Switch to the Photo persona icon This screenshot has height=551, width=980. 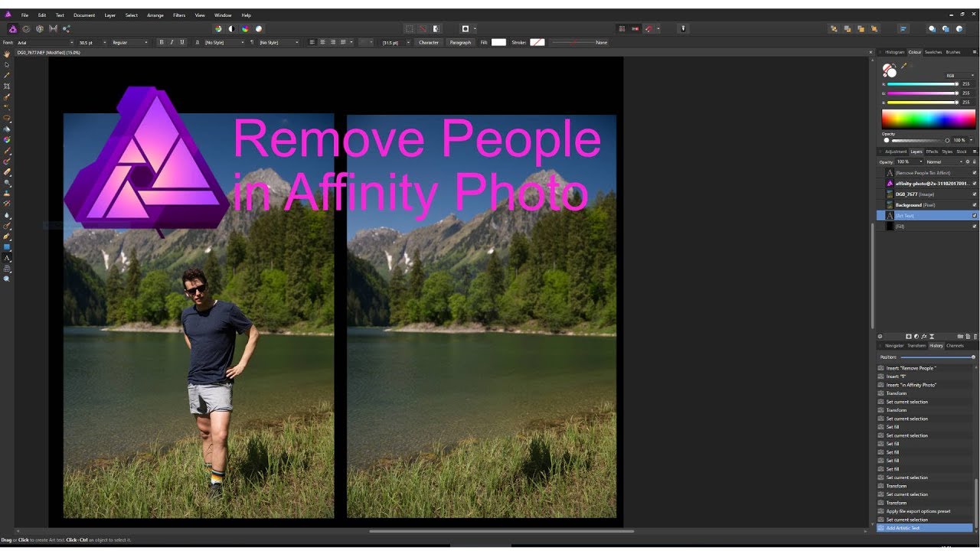tap(13, 28)
